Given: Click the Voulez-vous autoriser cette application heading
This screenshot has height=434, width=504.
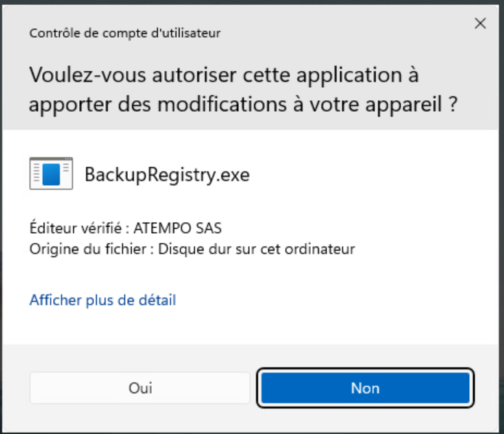Looking at the screenshot, I should point(224,75).
